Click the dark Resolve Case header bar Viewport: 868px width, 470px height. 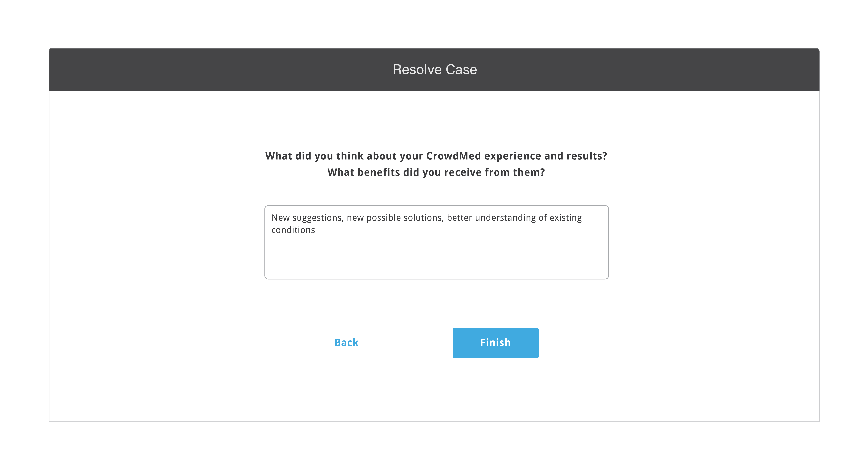(x=434, y=69)
